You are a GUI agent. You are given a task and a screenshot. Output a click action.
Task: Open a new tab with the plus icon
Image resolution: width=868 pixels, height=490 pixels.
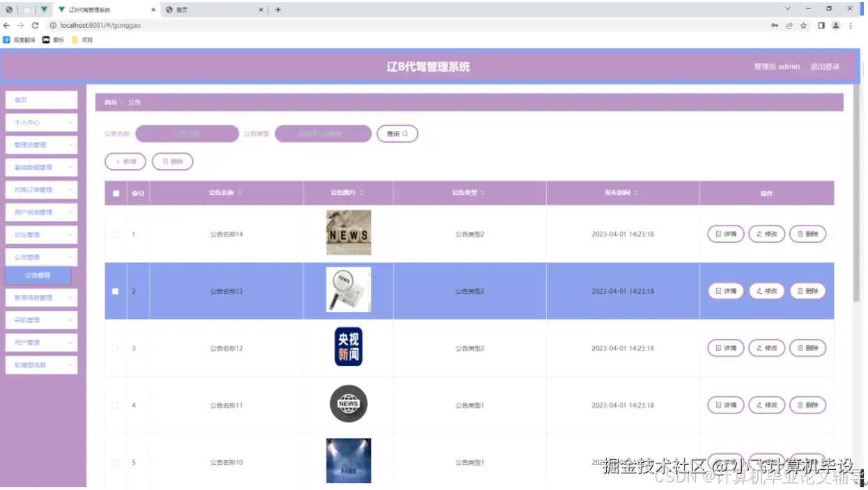tap(278, 10)
